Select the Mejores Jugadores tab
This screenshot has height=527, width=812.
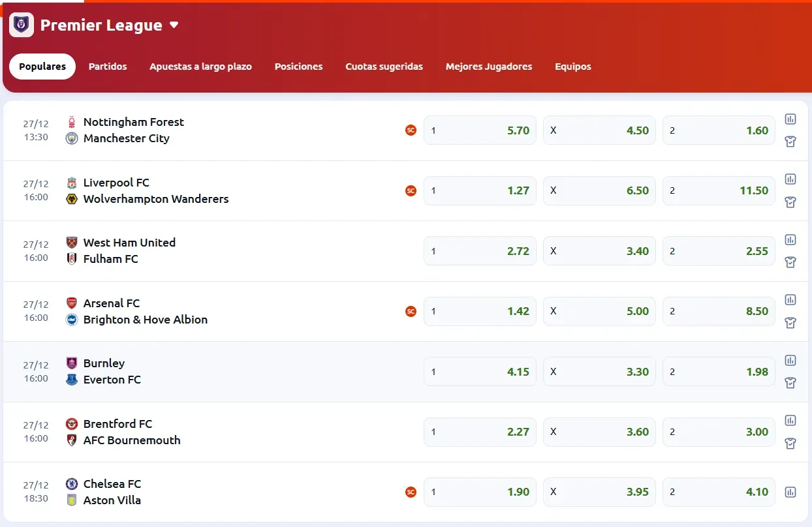tap(488, 67)
